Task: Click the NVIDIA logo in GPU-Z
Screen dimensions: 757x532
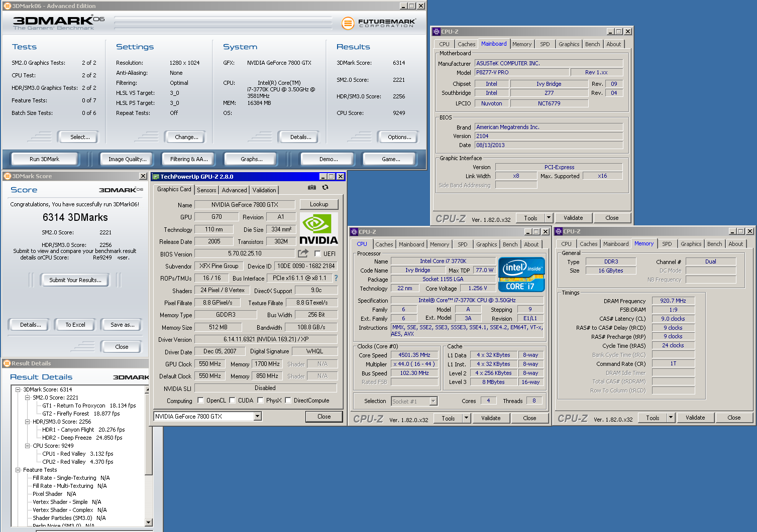Action: (x=318, y=229)
